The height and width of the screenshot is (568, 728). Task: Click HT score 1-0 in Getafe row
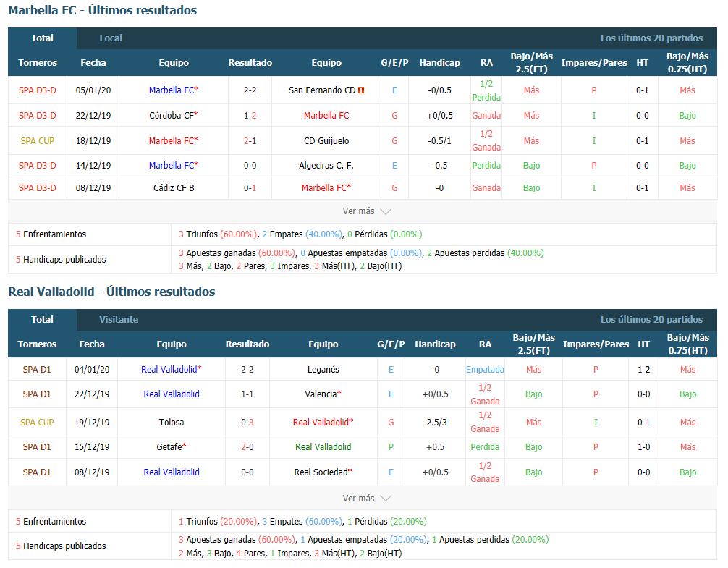(x=643, y=447)
